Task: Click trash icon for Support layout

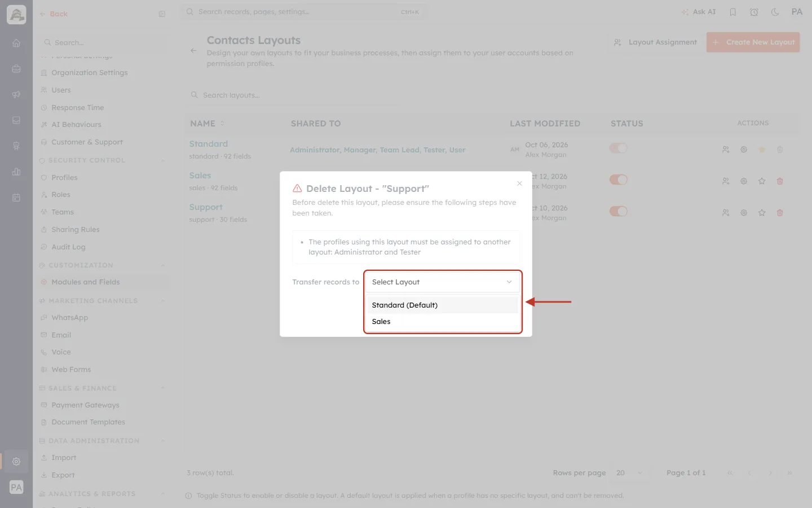Action: coord(780,213)
